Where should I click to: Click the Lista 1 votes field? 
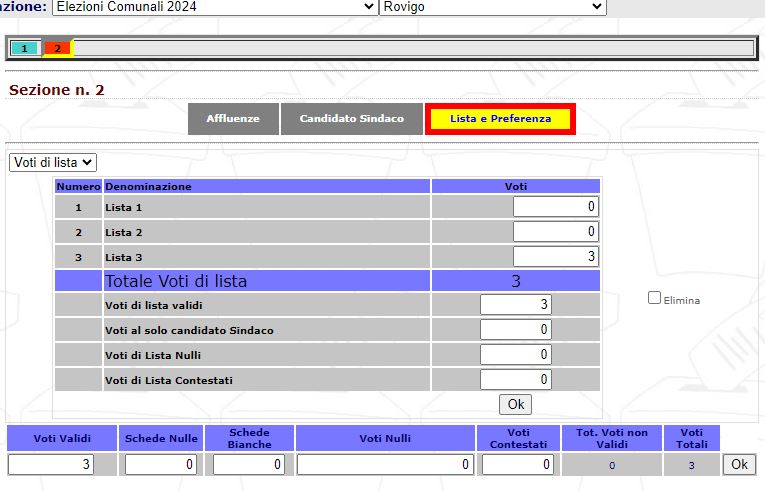(x=556, y=207)
